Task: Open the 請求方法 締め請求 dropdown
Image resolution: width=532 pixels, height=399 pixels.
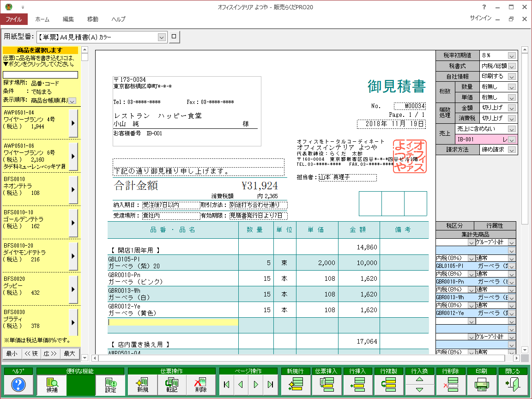Action: click(x=512, y=150)
